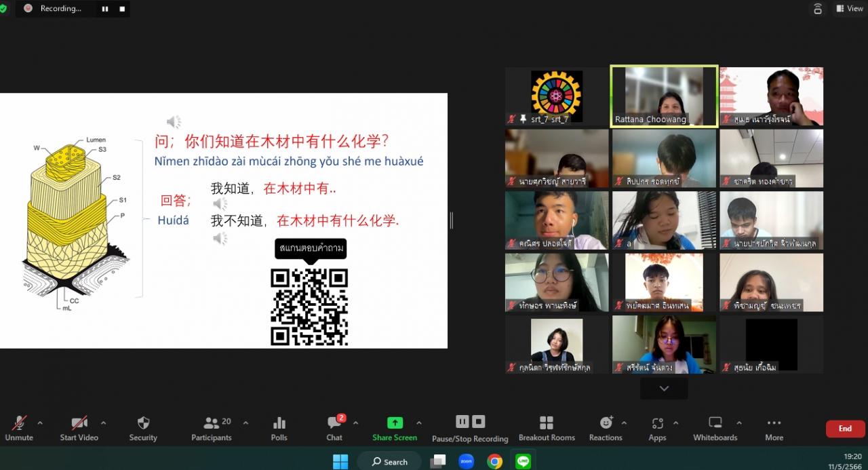The image size is (868, 470).
Task: Click the red Recording indicator dot
Action: tap(28, 8)
